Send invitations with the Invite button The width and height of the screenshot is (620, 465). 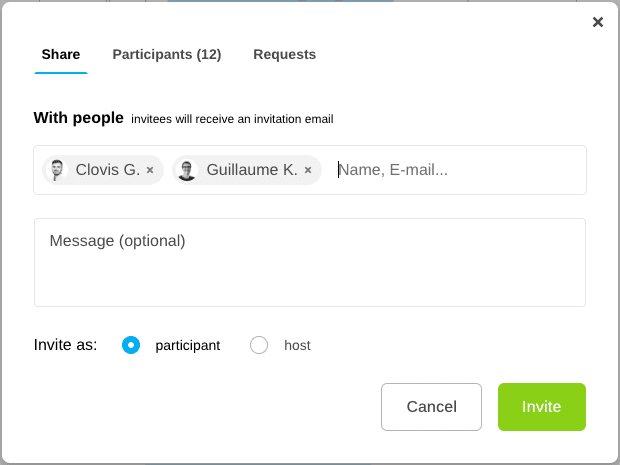coord(541,407)
